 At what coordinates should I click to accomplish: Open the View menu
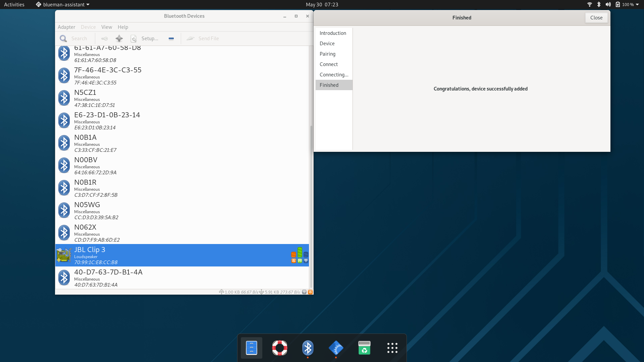(x=107, y=27)
